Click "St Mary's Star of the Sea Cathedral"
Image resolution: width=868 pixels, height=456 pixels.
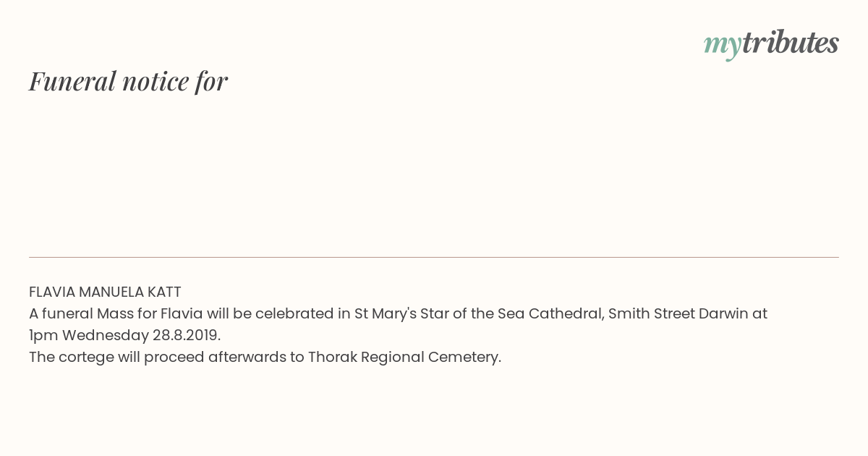(x=478, y=314)
